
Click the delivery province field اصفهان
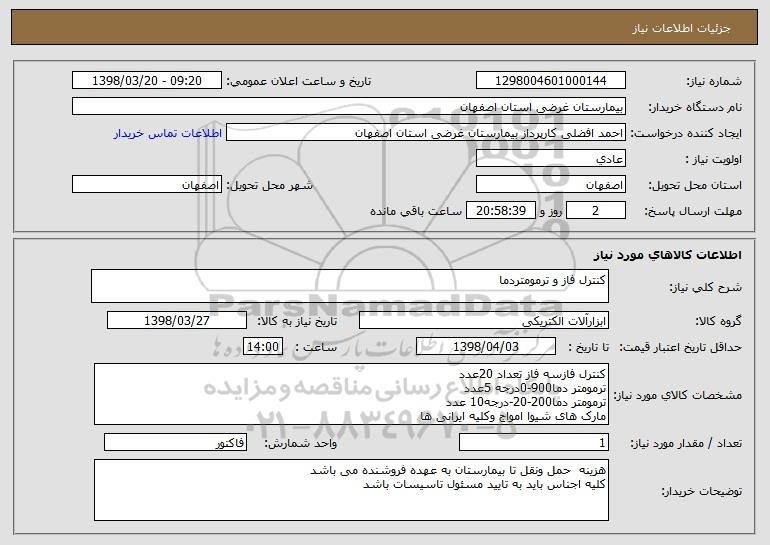(x=550, y=185)
